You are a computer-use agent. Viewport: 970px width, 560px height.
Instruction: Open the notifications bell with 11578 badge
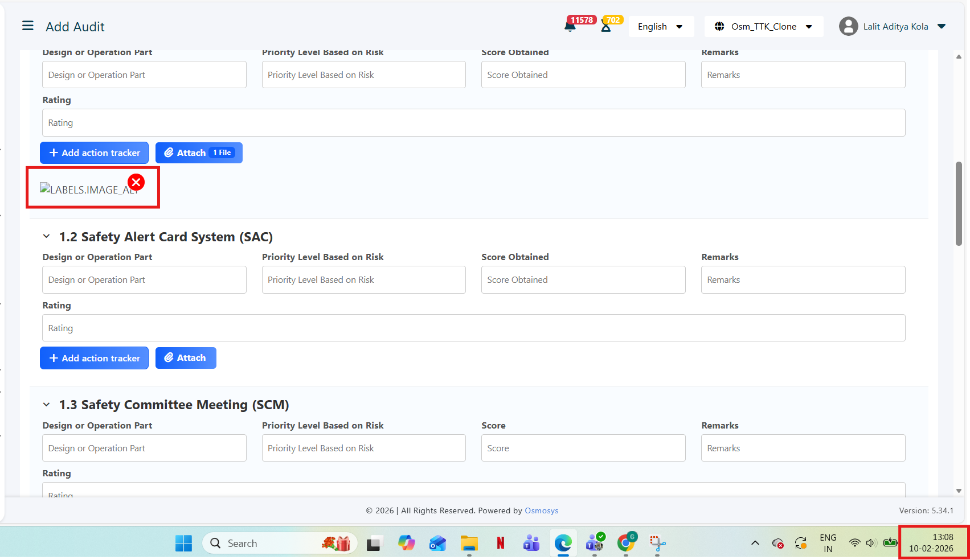[x=570, y=26]
